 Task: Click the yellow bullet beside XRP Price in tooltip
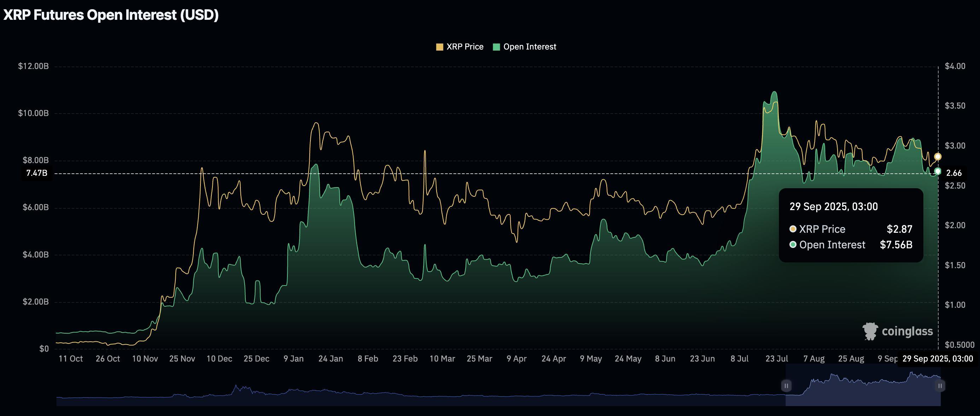point(794,229)
